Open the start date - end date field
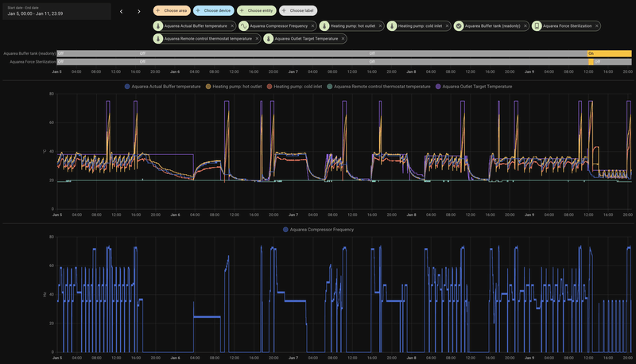Screen dimensions: 636x364 pos(56,11)
